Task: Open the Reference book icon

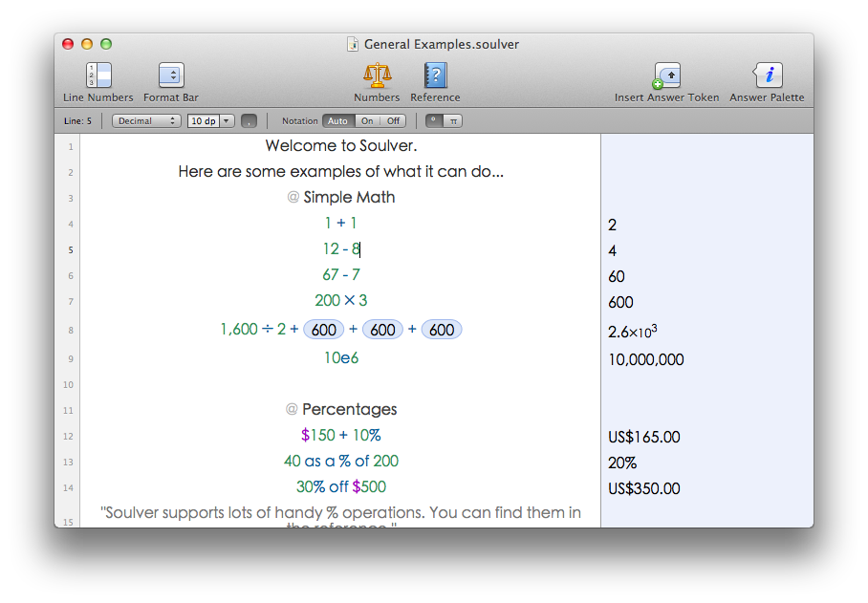Action: [435, 75]
